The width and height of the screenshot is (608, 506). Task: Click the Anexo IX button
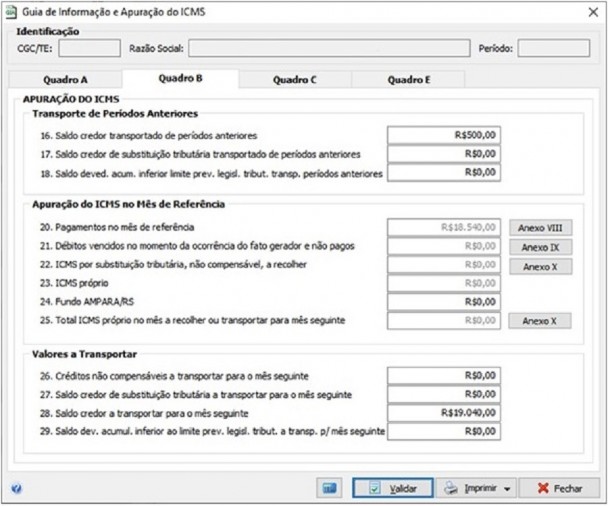(x=540, y=247)
